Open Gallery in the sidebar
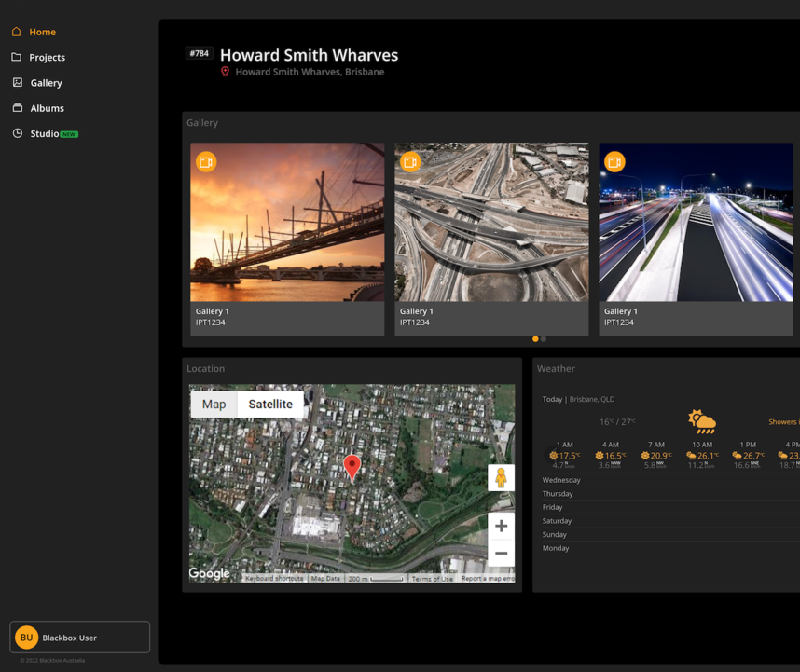Viewport: 800px width, 672px height. 36,83
